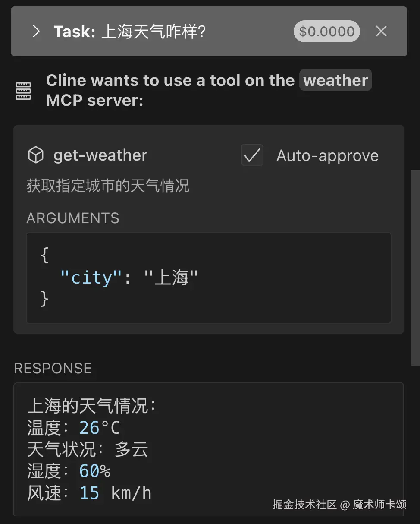Click the ARGUMENTS section label

[73, 218]
